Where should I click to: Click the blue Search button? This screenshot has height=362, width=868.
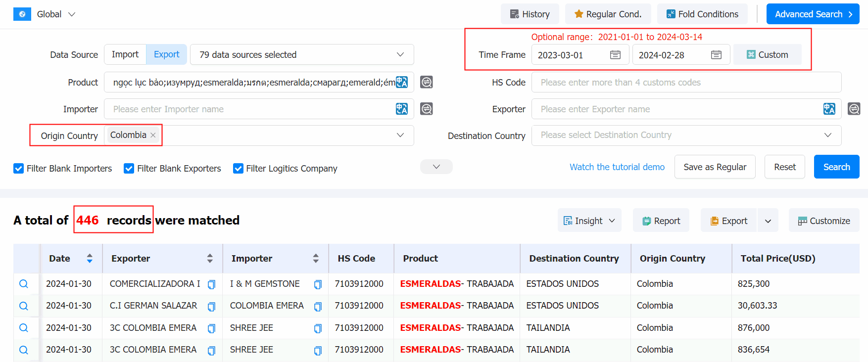836,167
